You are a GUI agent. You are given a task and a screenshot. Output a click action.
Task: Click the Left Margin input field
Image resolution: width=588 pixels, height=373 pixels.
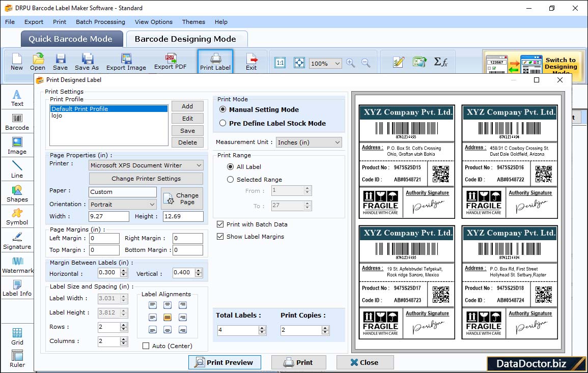tap(104, 238)
